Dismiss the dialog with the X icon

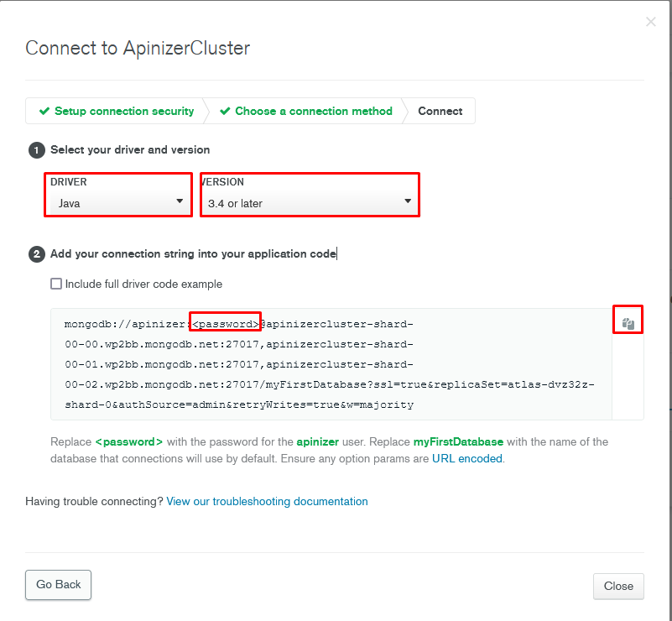pyautogui.click(x=651, y=22)
